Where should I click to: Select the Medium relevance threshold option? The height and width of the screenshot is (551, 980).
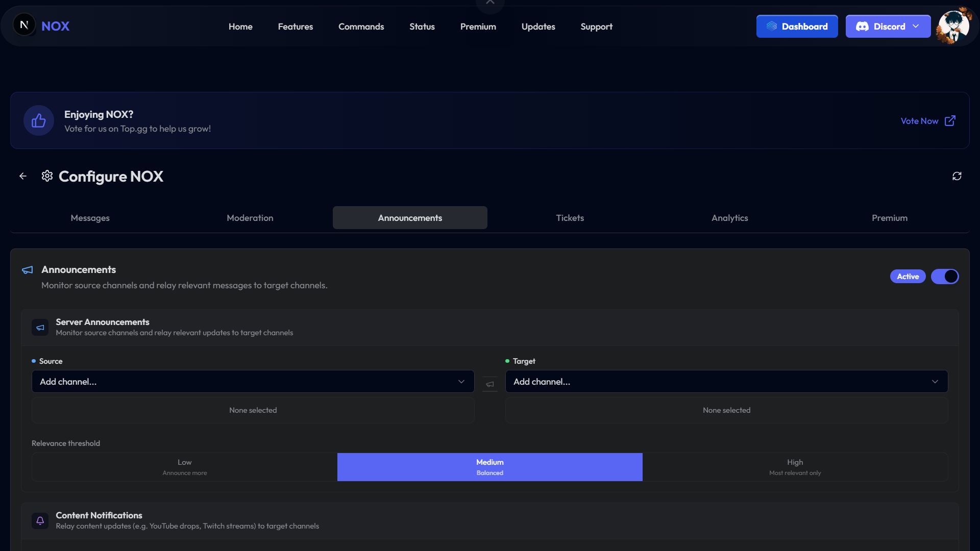[x=490, y=467]
